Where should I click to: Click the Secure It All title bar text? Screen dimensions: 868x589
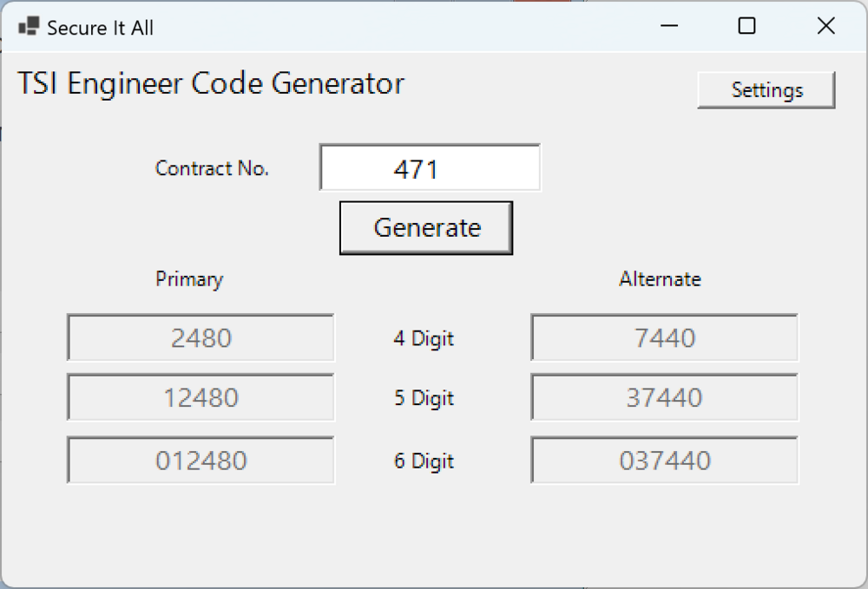pos(102,27)
